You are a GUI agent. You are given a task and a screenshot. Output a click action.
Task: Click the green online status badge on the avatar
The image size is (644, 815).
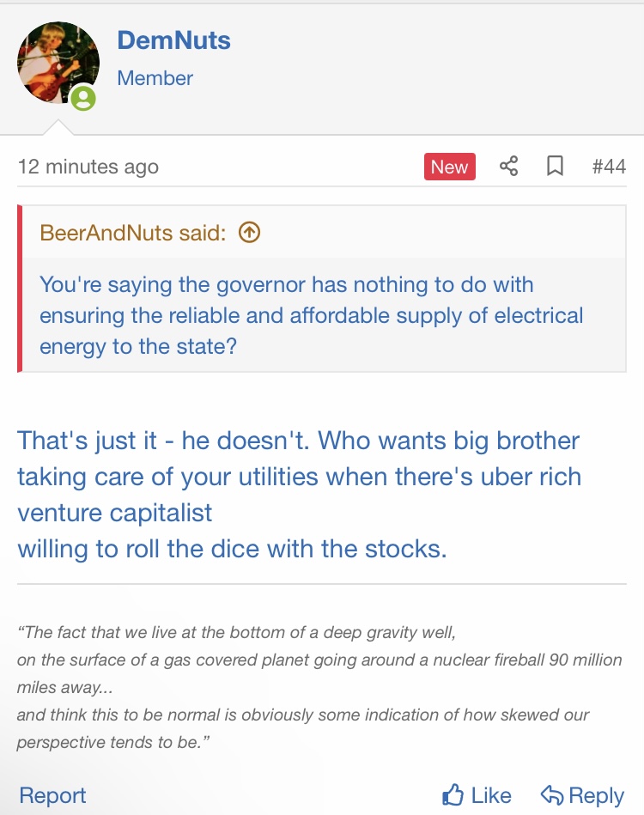pyautogui.click(x=83, y=99)
